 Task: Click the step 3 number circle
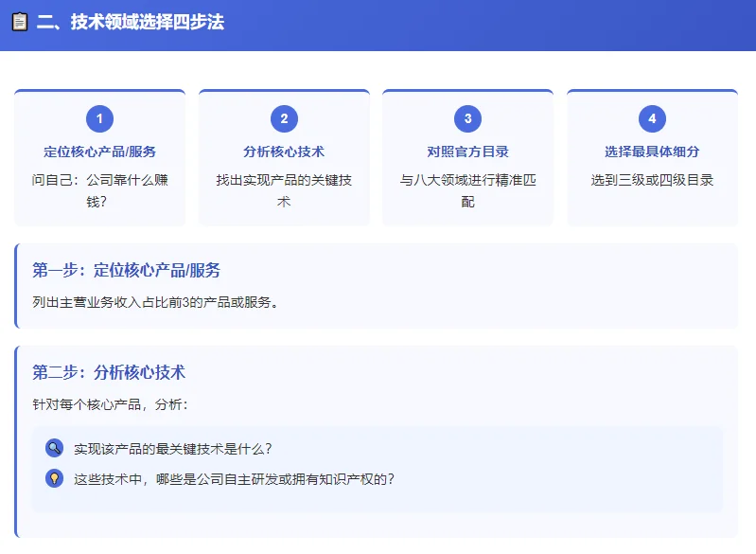click(467, 118)
